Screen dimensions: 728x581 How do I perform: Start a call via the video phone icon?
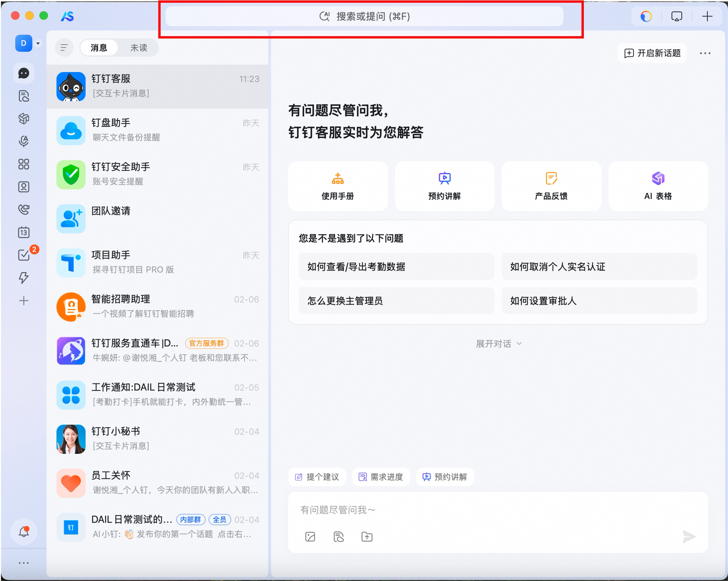click(x=24, y=210)
